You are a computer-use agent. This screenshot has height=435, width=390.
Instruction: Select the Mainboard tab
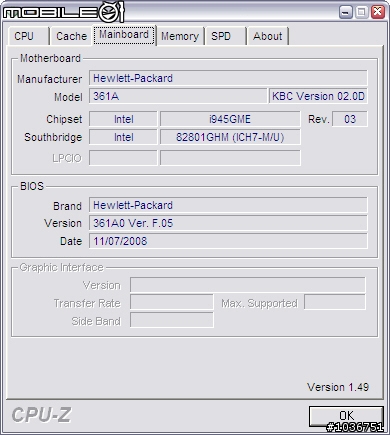124,35
